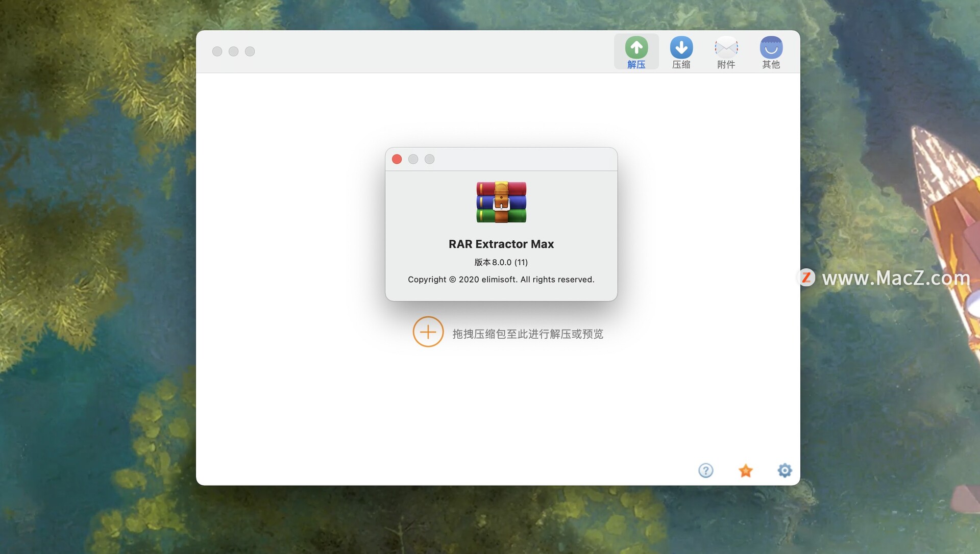Screen dimensions: 980x554
Task: Click the RAR Extractor Max title text
Action: tap(501, 244)
